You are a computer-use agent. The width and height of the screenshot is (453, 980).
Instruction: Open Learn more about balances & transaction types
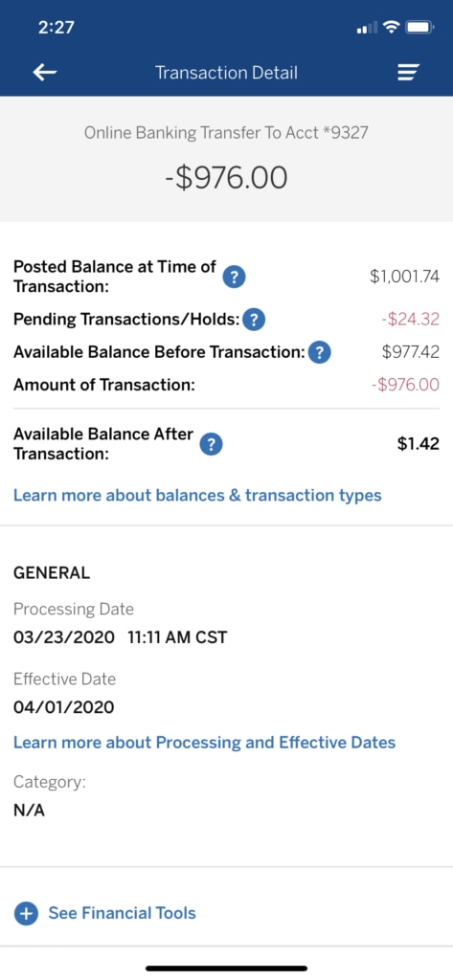point(197,496)
